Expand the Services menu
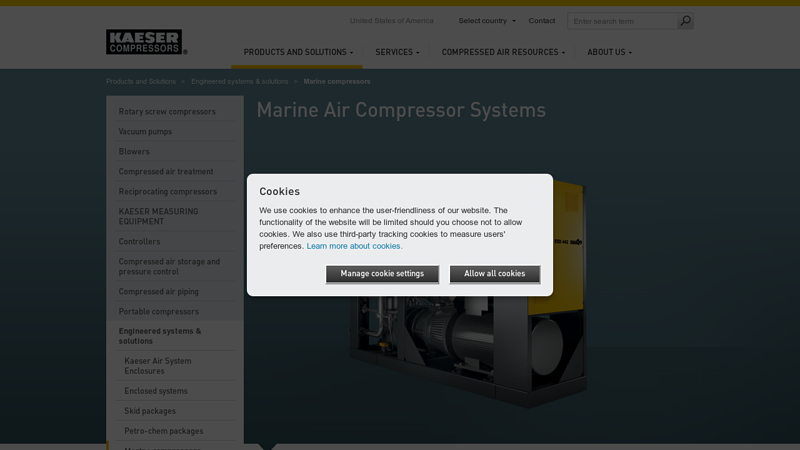The width and height of the screenshot is (800, 450). tap(397, 52)
